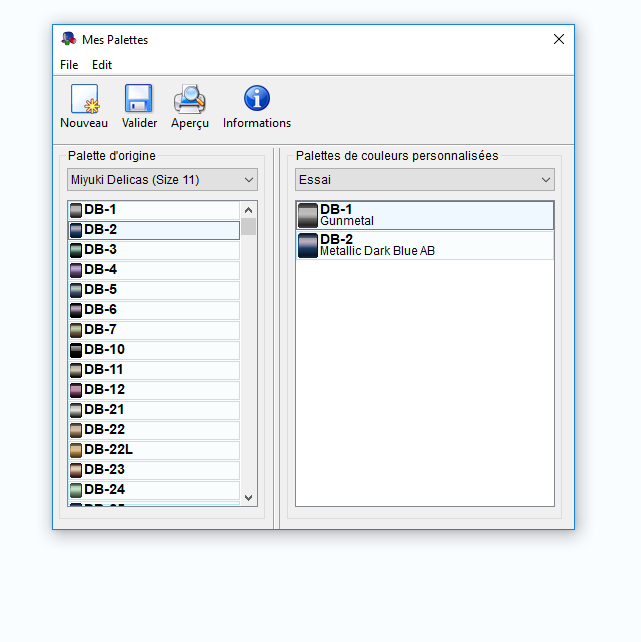The width and height of the screenshot is (641, 642).
Task: Close the Mes Palettes window
Action: tap(559, 39)
